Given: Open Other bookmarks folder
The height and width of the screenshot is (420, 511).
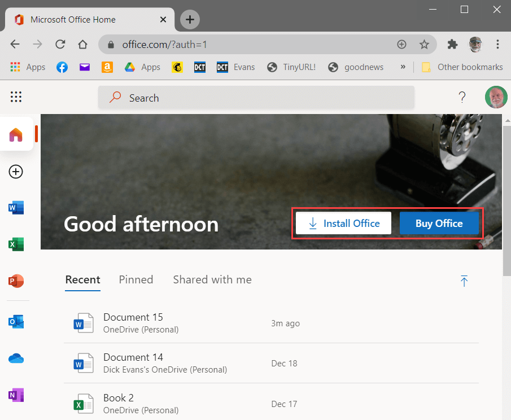Looking at the screenshot, I should pyautogui.click(x=462, y=67).
